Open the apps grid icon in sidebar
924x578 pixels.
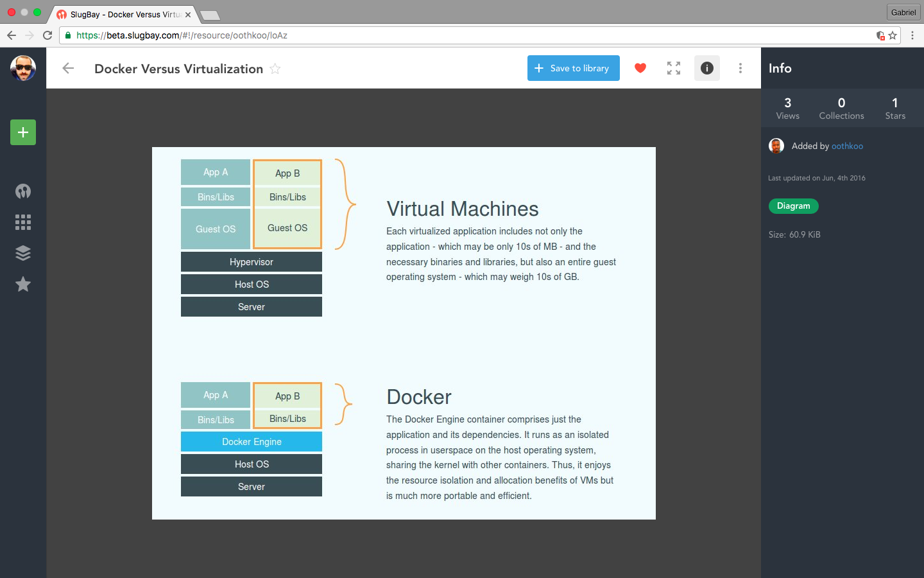23,222
